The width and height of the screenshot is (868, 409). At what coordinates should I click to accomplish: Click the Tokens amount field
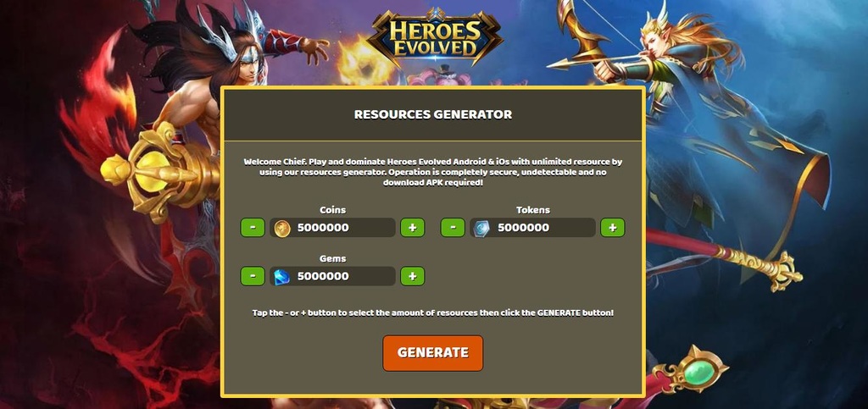tap(532, 228)
